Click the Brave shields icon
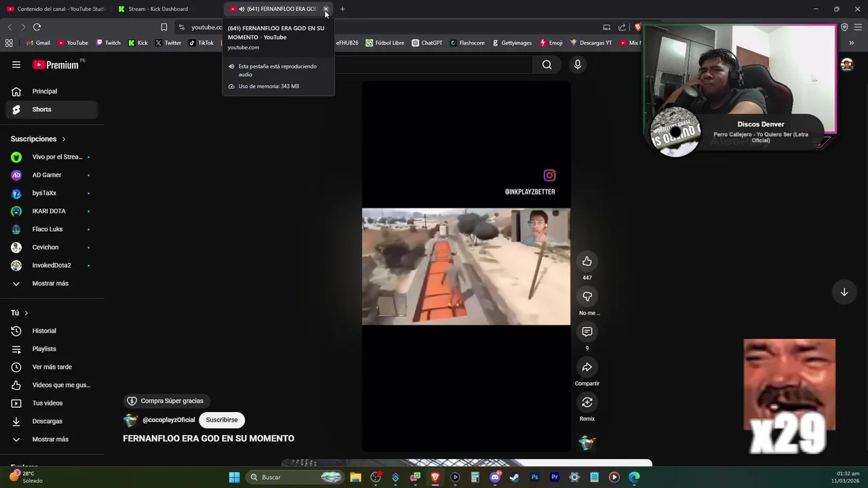 coord(637,27)
